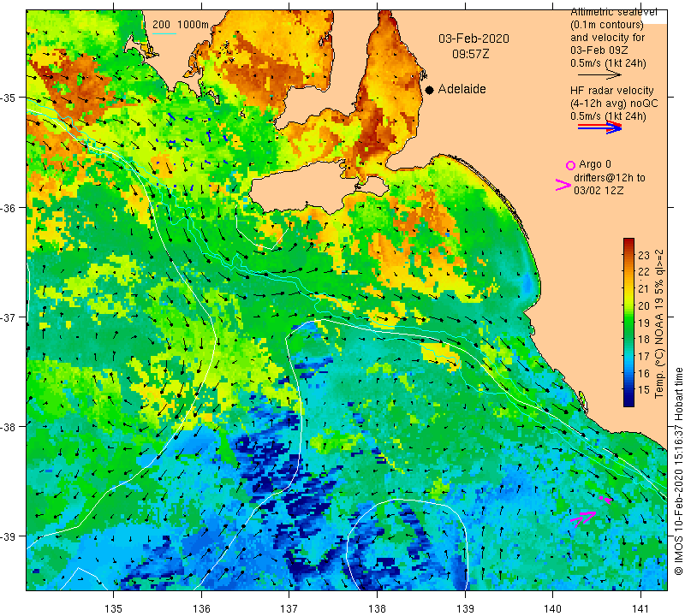The height and width of the screenshot is (616, 685).
Task: Click the color bar label 15
Action: coord(644,390)
